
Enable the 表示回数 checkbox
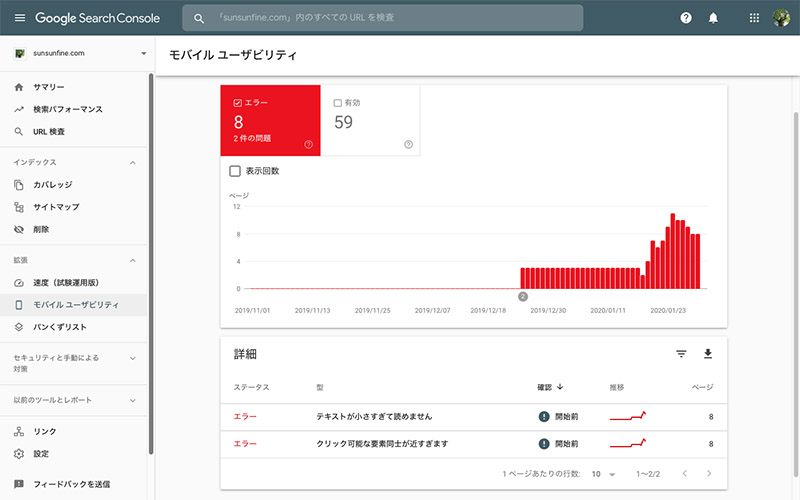tap(235, 171)
